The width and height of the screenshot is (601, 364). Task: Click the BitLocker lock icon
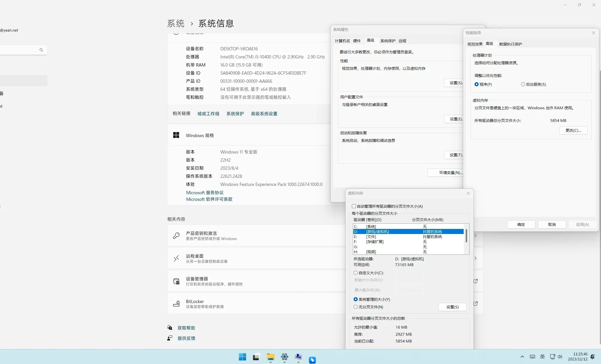tap(176, 304)
